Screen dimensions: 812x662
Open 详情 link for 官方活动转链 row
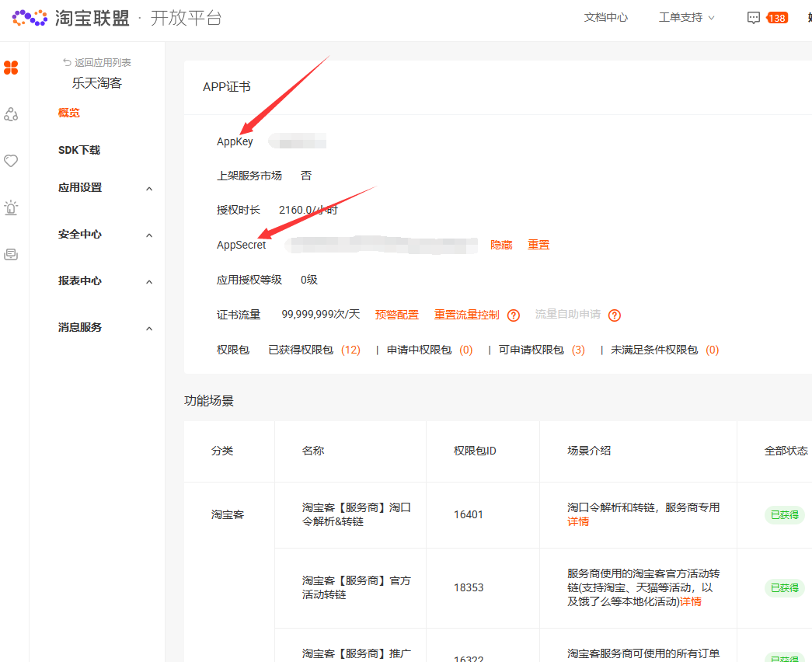point(691,601)
